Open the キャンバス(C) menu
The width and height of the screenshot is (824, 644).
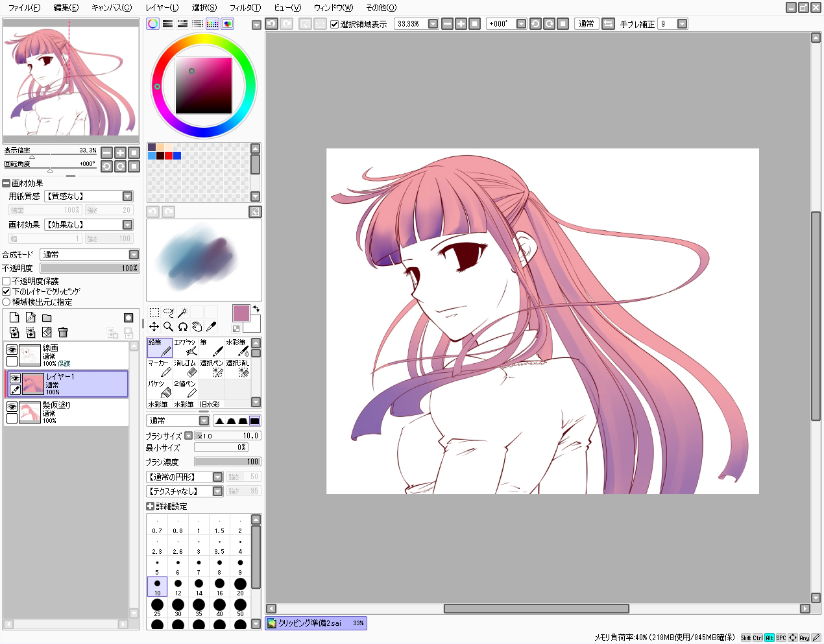(112, 8)
